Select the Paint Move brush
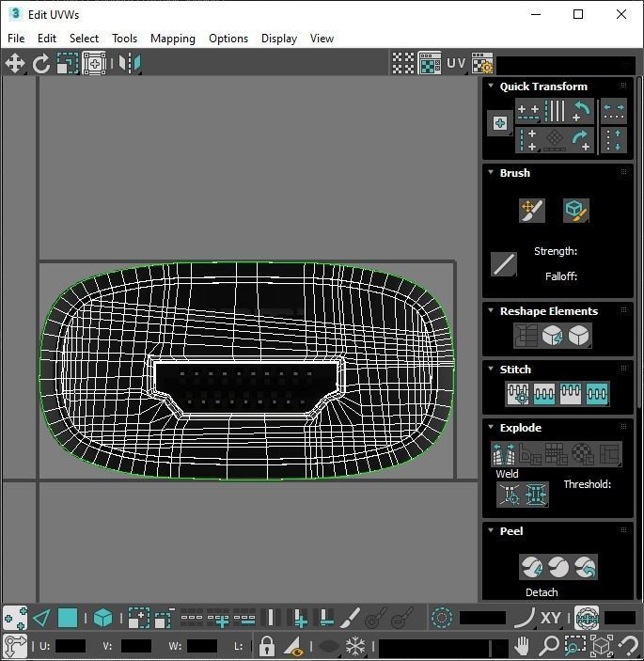Screen dimensions: 644x661 pyautogui.click(x=532, y=210)
